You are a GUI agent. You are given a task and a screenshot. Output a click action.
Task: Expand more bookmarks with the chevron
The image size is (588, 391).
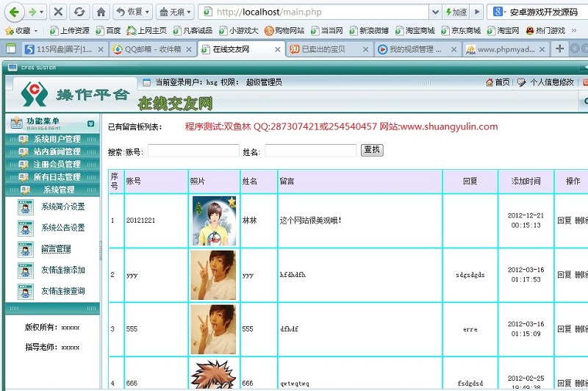[x=574, y=31]
